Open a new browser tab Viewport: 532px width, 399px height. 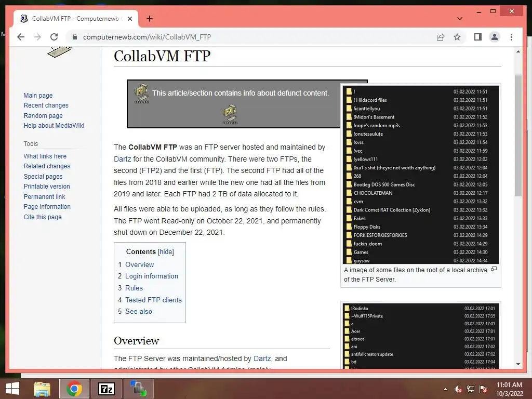click(x=150, y=19)
